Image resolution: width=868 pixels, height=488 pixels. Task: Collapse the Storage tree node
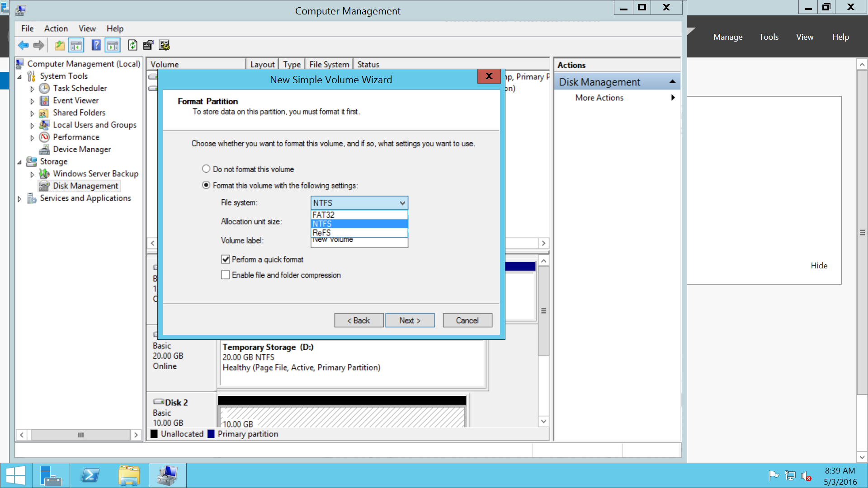coord(19,162)
